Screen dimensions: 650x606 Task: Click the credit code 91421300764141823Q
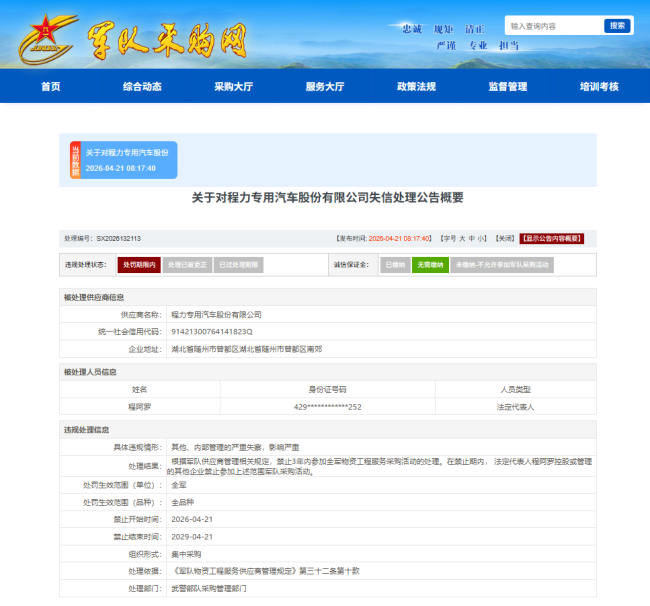[212, 332]
